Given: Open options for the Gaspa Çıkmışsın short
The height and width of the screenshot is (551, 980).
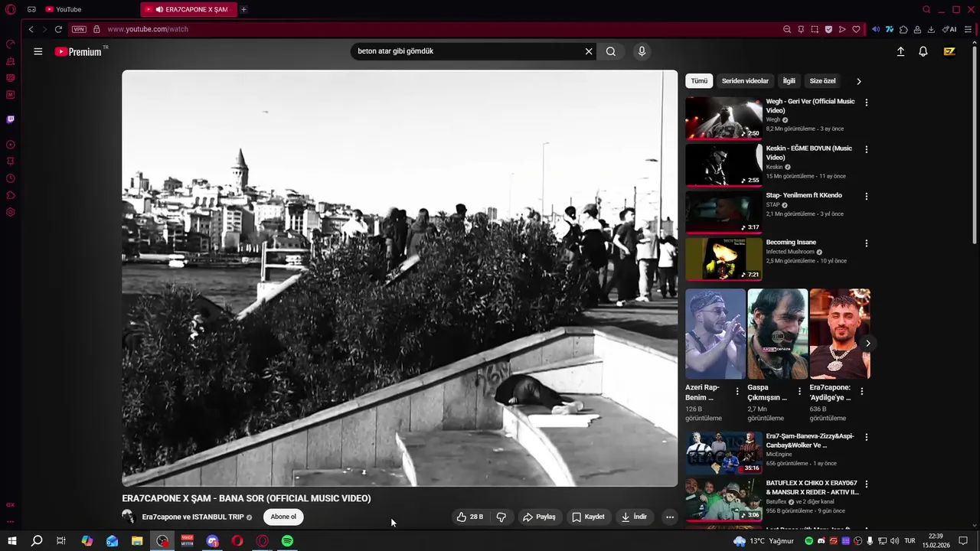Looking at the screenshot, I should 799,391.
